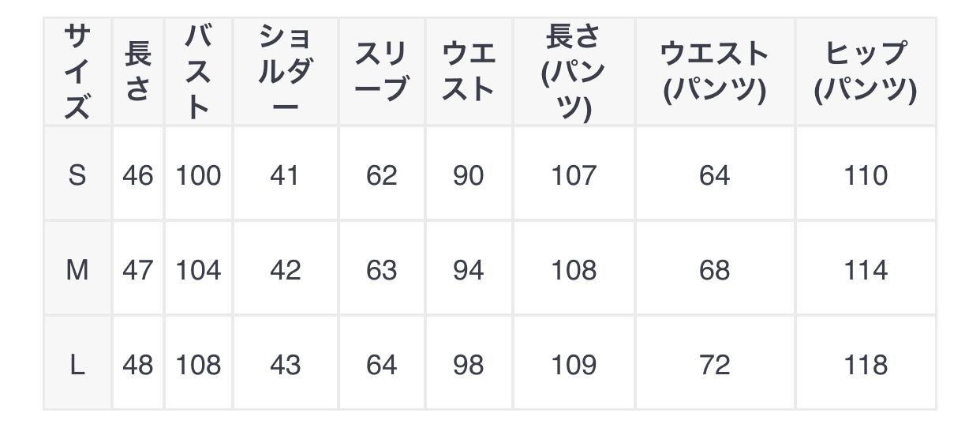Click the 長さ(パンツ) column header
The height and width of the screenshot is (428, 980).
(x=574, y=72)
